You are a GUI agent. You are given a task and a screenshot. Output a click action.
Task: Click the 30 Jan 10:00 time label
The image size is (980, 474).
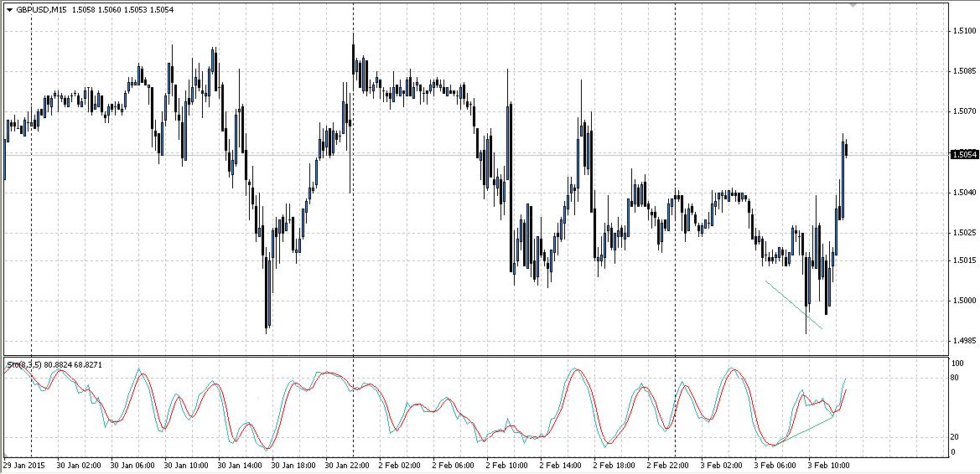(186, 466)
